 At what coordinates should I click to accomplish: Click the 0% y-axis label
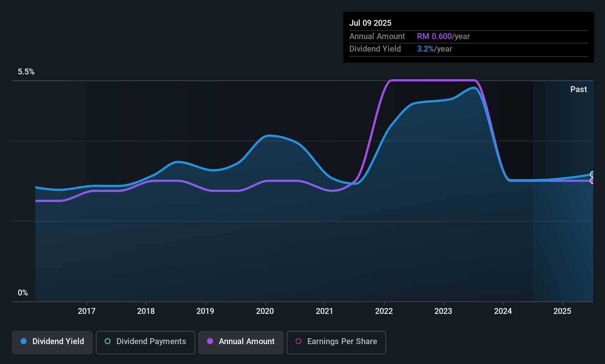point(23,293)
